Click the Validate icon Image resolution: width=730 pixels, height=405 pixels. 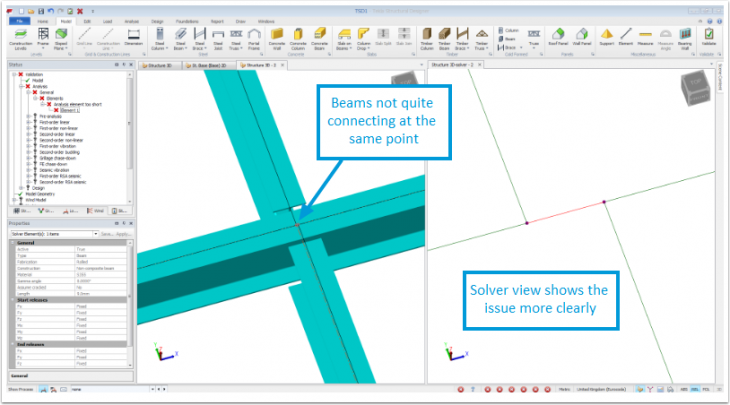tap(707, 38)
